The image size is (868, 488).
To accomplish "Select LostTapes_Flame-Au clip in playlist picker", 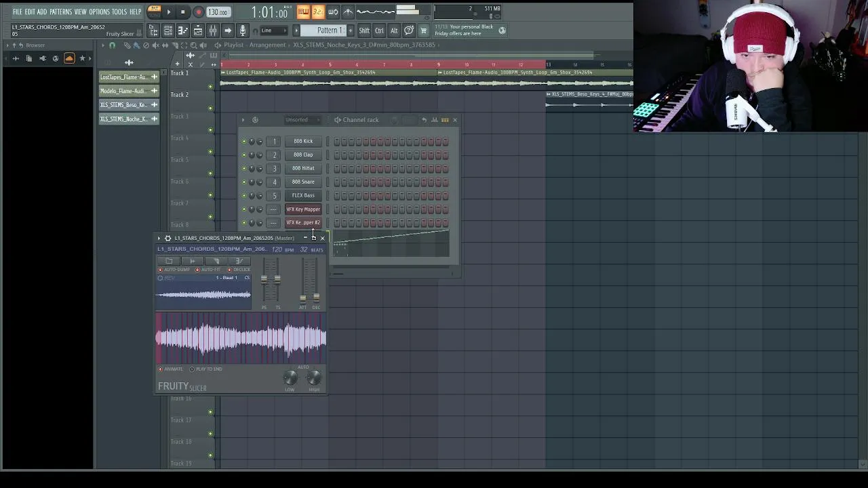I will [x=128, y=77].
